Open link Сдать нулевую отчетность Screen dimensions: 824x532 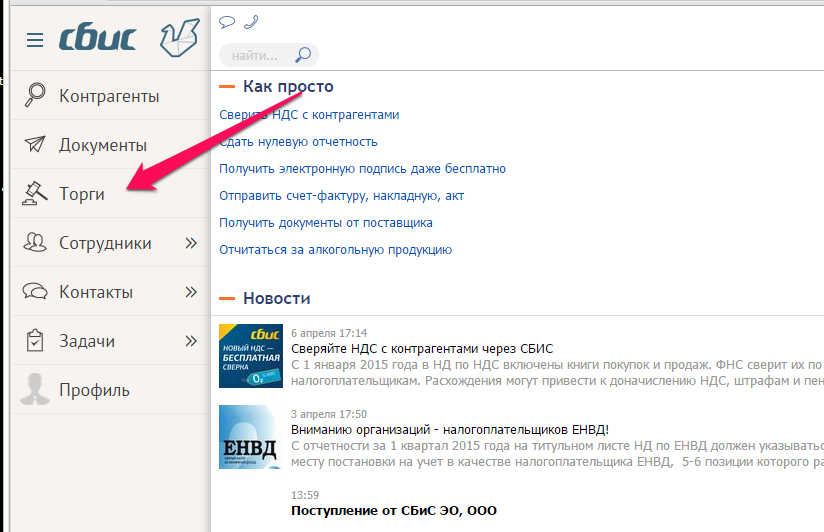[x=298, y=142]
